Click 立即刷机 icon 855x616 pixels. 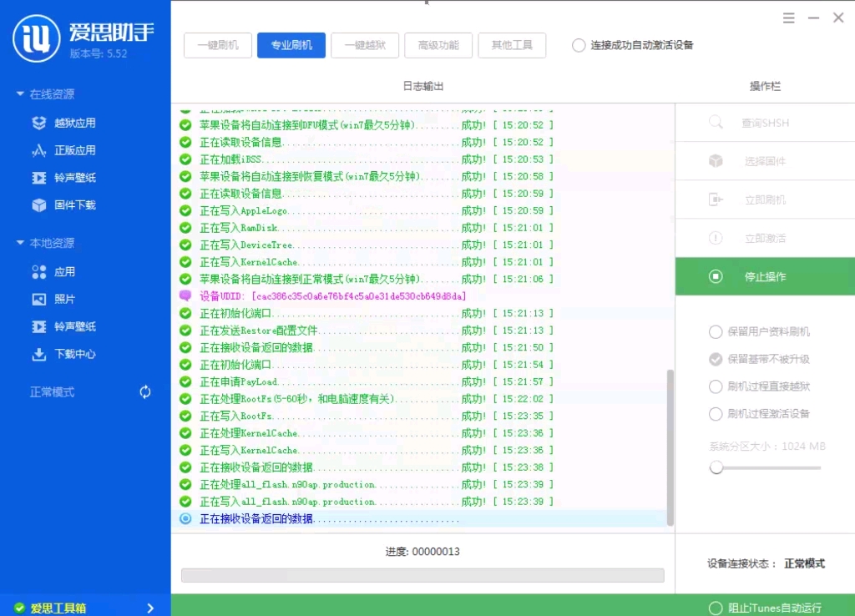click(x=716, y=199)
